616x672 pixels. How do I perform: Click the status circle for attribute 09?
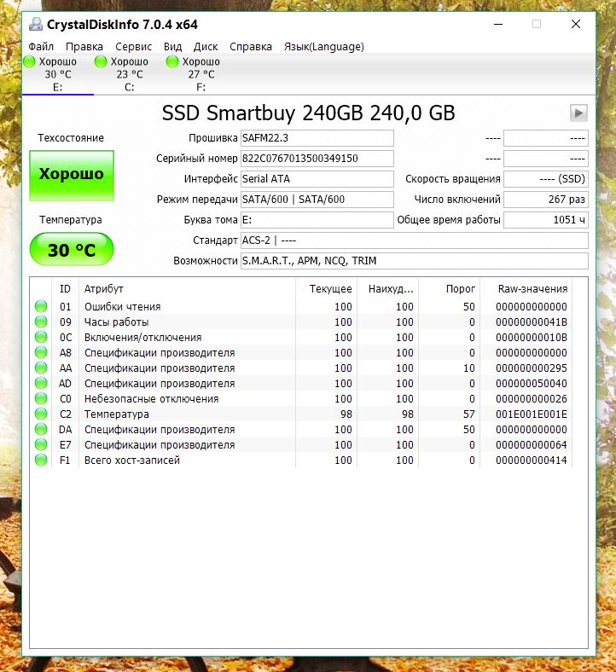(41, 322)
